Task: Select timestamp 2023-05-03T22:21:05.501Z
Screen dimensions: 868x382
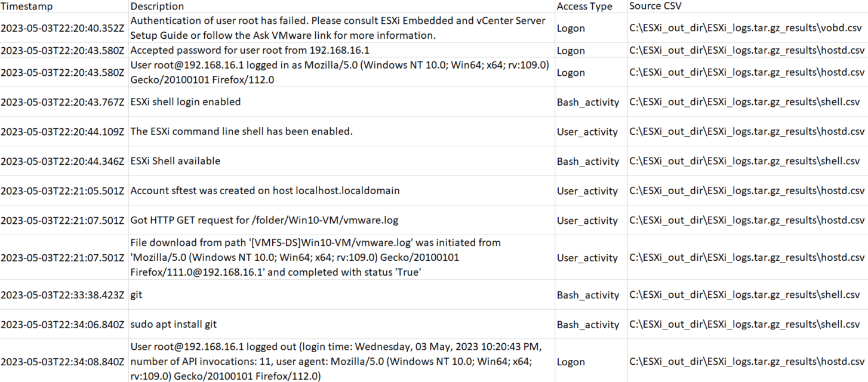Action: pyautogui.click(x=62, y=191)
